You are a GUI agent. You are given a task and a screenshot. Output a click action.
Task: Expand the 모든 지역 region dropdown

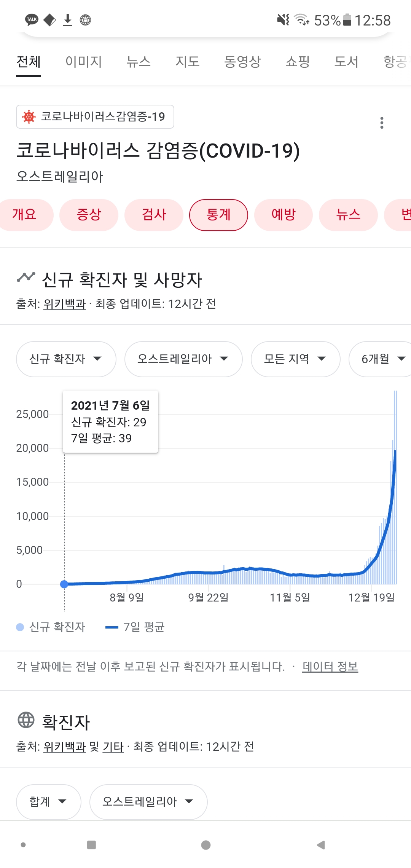[295, 359]
